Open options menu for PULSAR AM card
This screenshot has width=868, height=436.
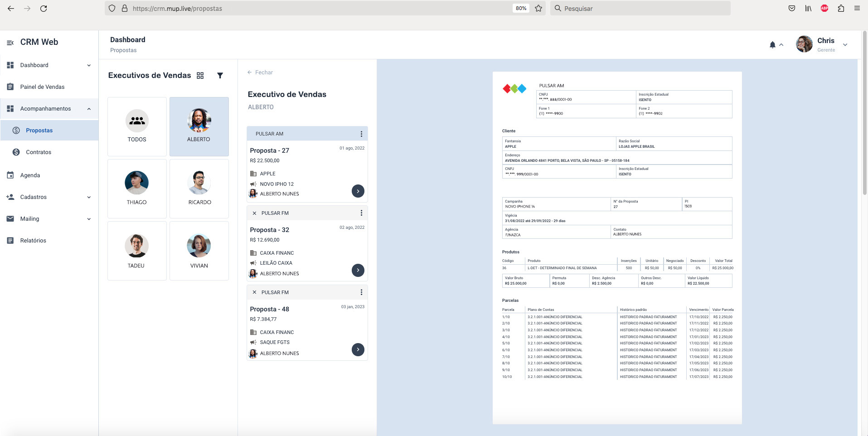pyautogui.click(x=361, y=134)
